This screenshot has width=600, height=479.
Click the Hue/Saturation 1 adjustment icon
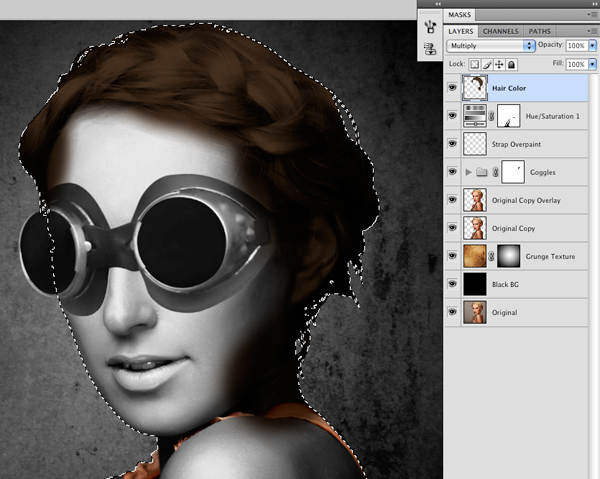click(474, 116)
